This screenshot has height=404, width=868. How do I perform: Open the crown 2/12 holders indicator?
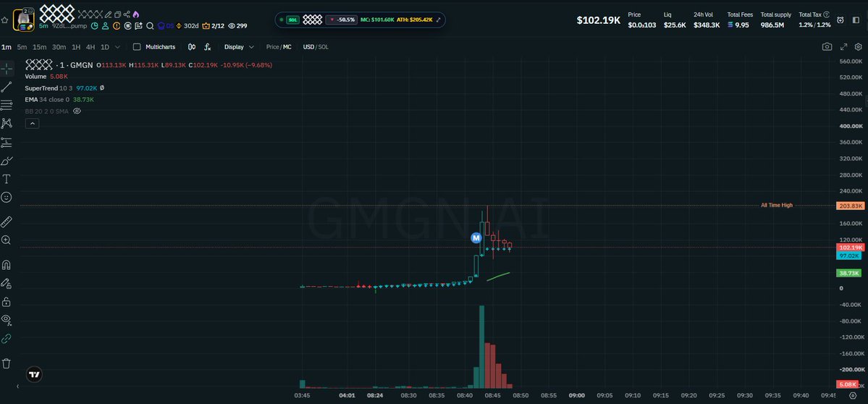(213, 25)
